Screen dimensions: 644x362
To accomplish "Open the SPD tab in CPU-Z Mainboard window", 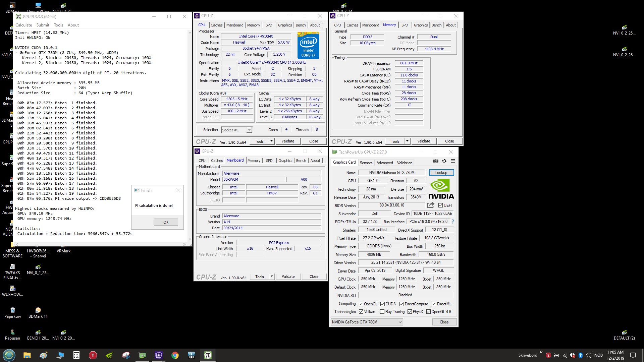I will point(269,161).
